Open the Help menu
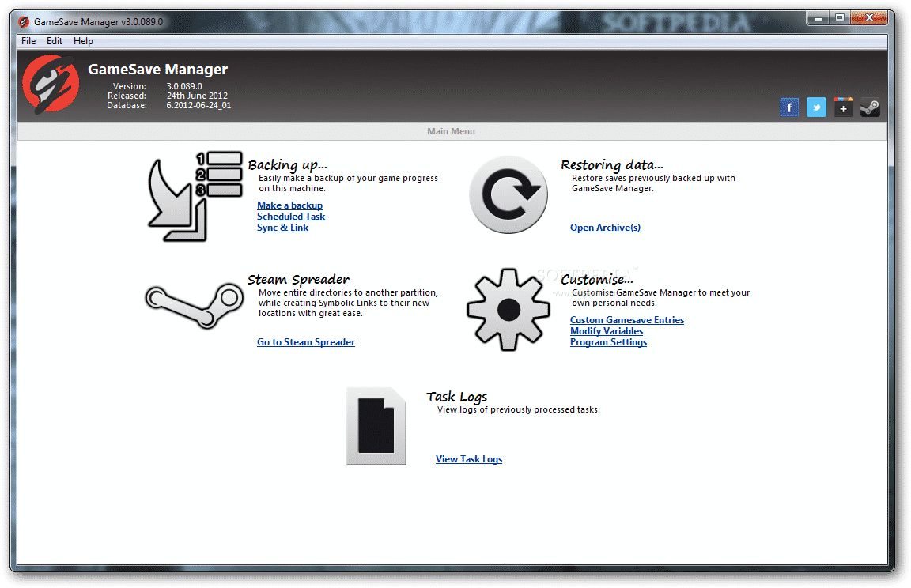Viewport: 911px width, 588px height. [x=83, y=41]
